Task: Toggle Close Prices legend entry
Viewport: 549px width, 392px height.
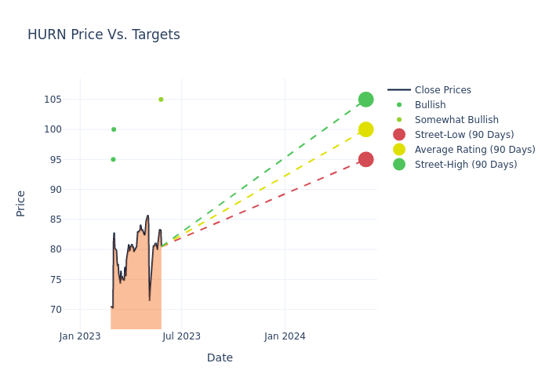Action: point(442,90)
